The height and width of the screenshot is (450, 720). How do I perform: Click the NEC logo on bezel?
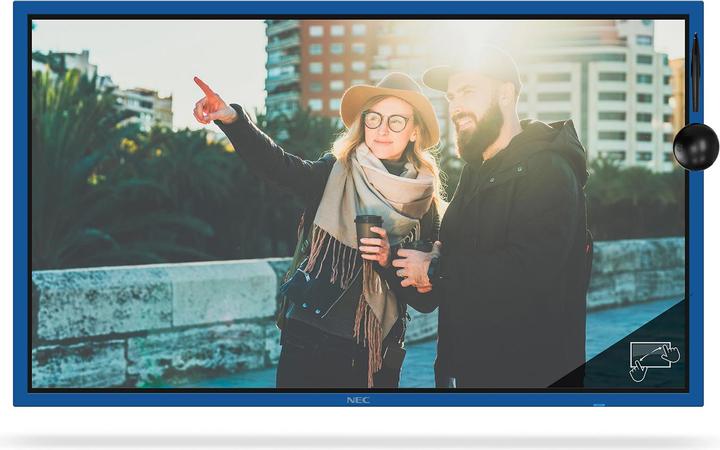point(358,400)
